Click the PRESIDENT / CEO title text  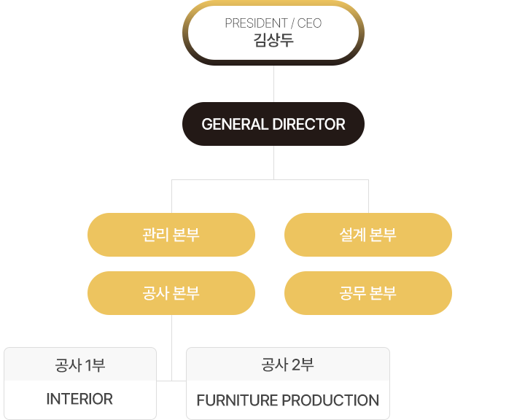[x=273, y=23]
